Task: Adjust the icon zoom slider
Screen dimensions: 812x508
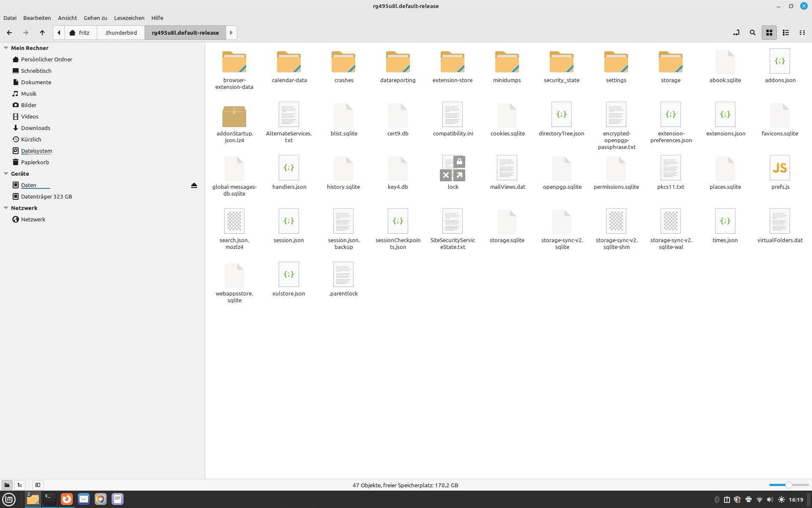Action: coord(788,485)
